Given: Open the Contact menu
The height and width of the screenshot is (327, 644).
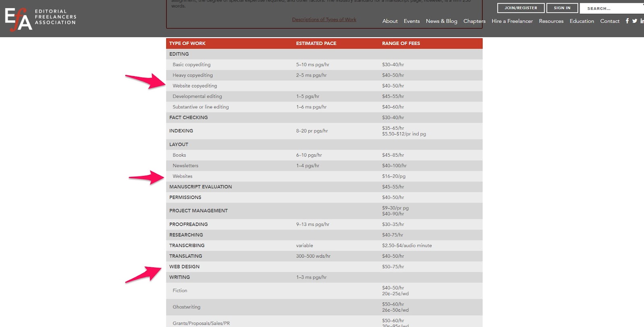Looking at the screenshot, I should (610, 21).
